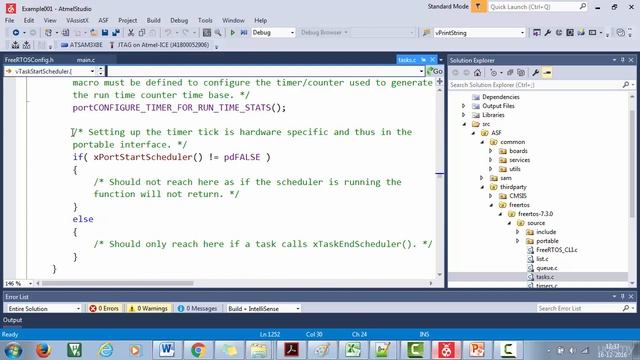Open the vPrintString find dropdown
The height and width of the screenshot is (360, 640).
coord(522,33)
